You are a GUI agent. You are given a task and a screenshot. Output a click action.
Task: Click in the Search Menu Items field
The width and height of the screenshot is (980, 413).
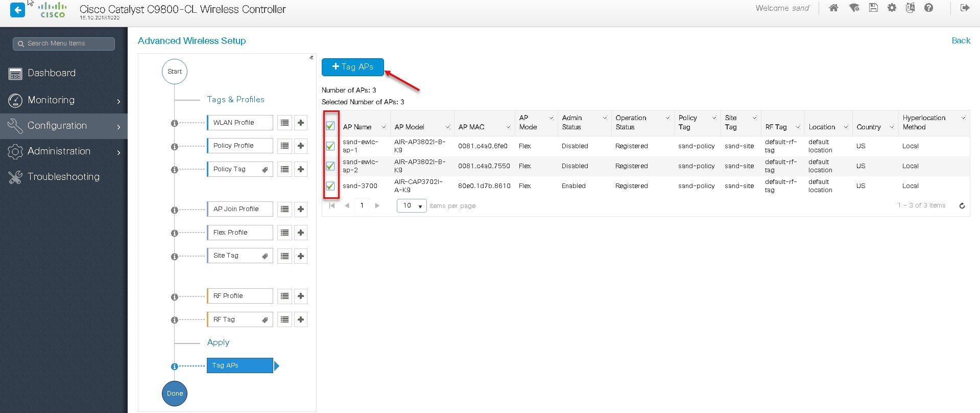pos(64,43)
